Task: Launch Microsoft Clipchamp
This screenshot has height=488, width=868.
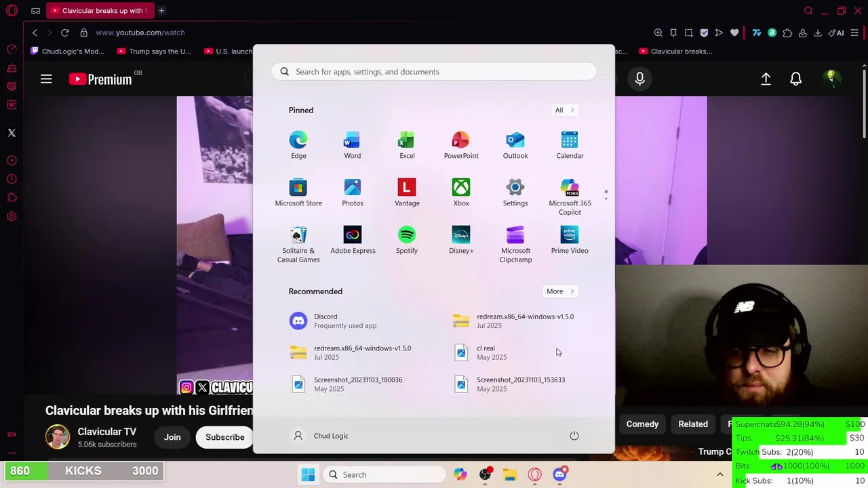Action: pyautogui.click(x=515, y=244)
